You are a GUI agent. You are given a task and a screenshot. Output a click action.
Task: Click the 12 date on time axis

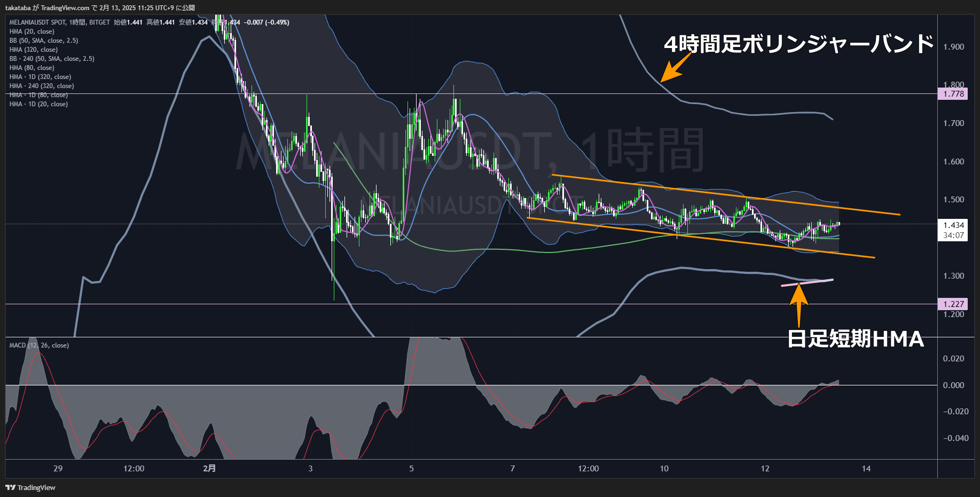765,469
